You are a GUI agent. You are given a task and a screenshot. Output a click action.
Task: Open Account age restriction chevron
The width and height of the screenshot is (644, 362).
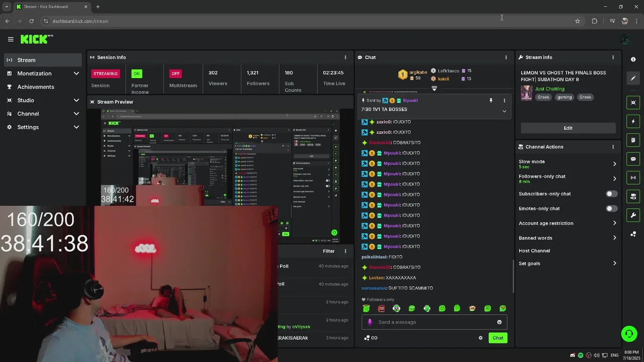point(614,223)
